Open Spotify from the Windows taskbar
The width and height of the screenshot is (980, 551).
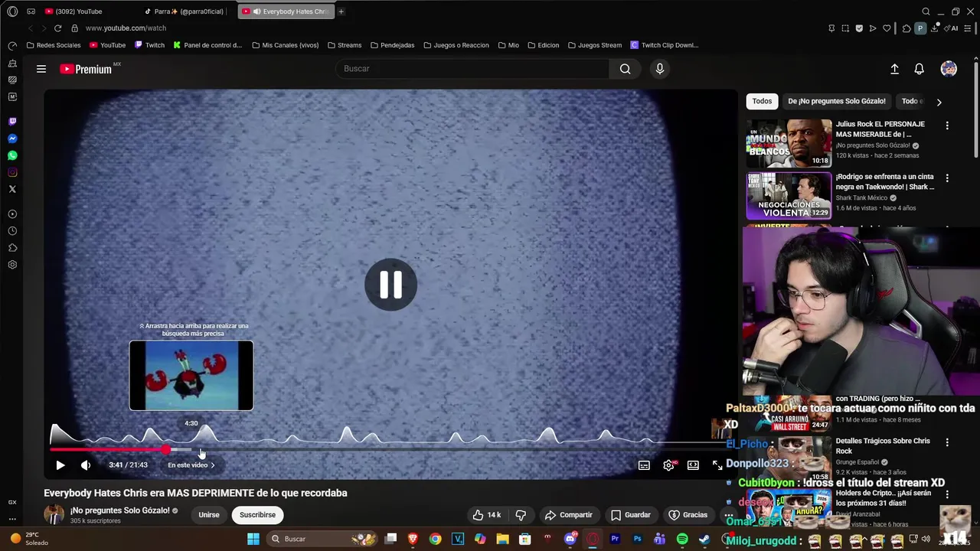682,539
